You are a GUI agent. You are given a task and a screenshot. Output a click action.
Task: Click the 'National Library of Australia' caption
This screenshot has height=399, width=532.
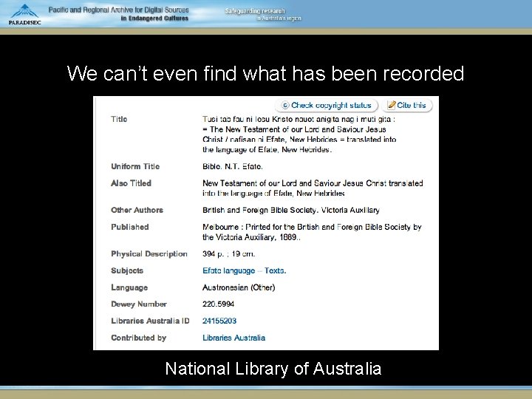pos(273,369)
